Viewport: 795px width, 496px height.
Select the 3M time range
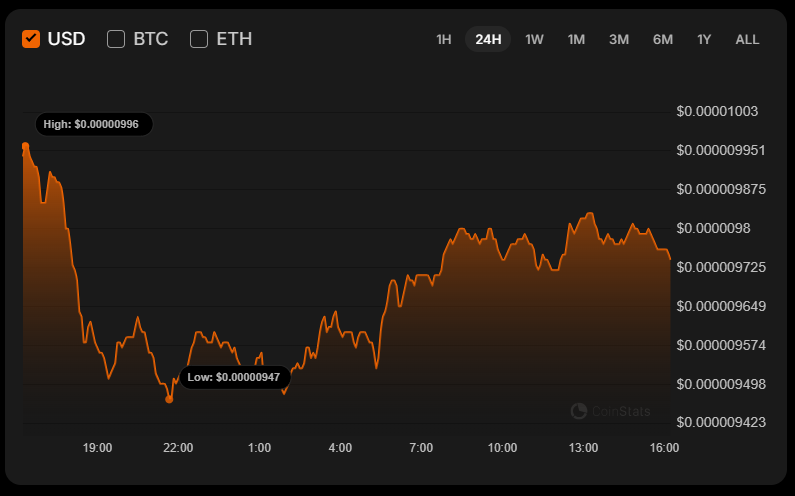pos(619,40)
